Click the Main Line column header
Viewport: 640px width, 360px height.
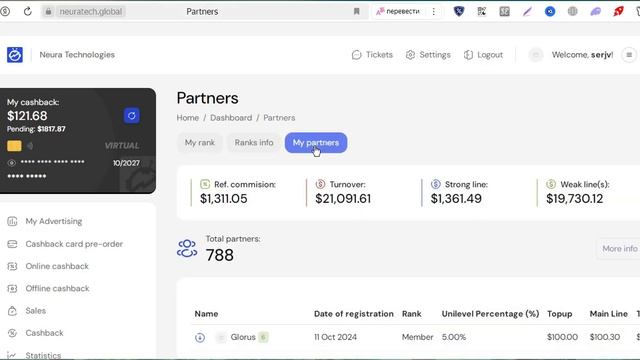(609, 314)
